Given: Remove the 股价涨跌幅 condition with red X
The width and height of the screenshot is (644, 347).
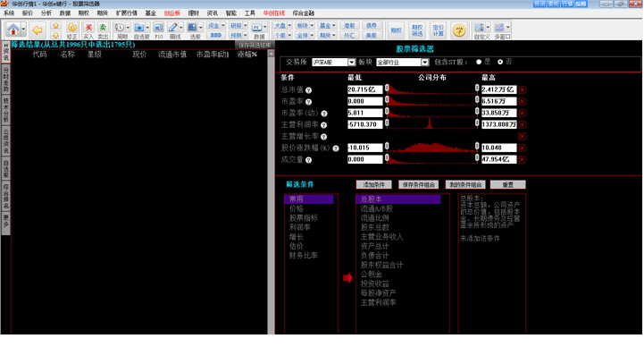Looking at the screenshot, I should 522,148.
